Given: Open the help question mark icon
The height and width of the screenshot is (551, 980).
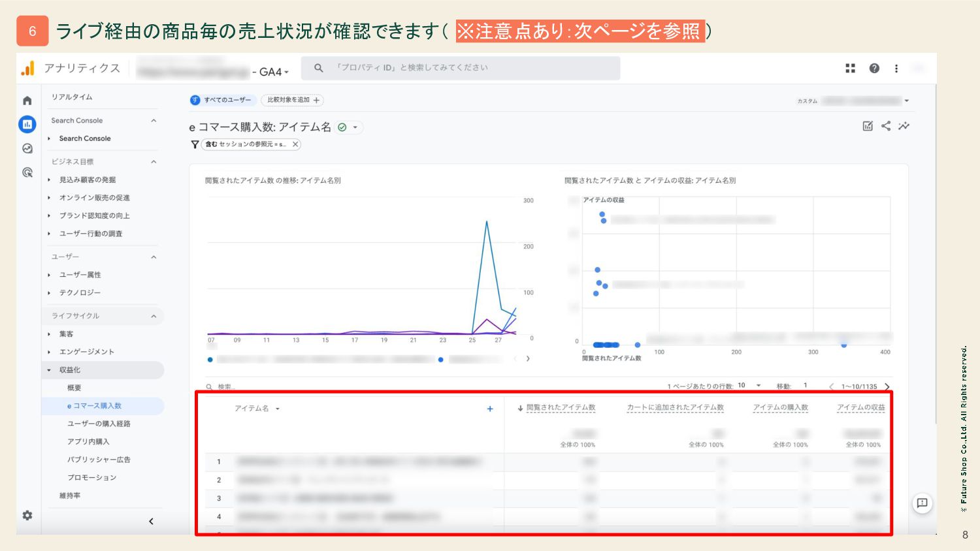Looking at the screenshot, I should 874,68.
